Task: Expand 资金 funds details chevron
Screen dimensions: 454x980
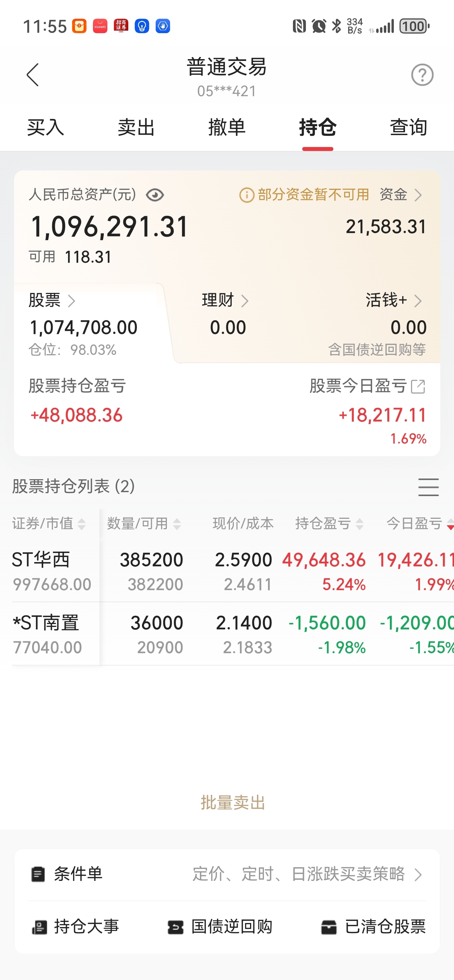Action: (x=418, y=195)
